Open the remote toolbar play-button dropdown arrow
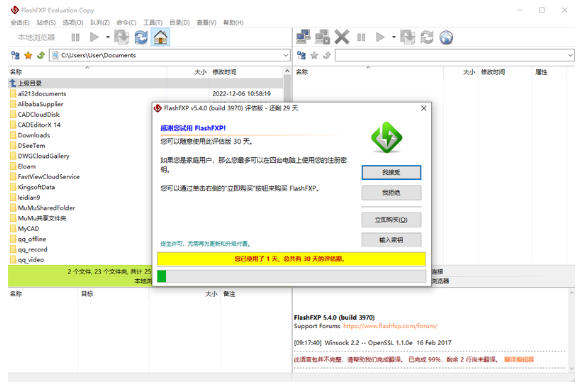579x383 pixels. (x=393, y=37)
